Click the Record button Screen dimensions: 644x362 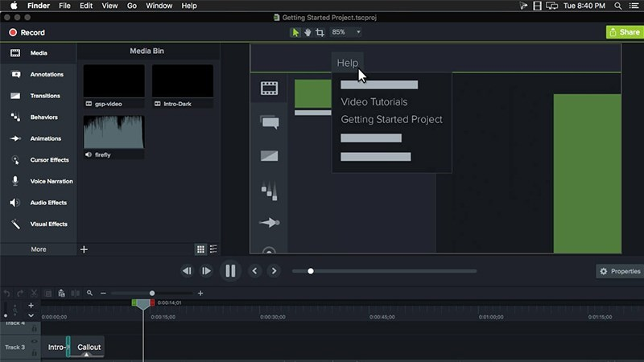pos(27,32)
